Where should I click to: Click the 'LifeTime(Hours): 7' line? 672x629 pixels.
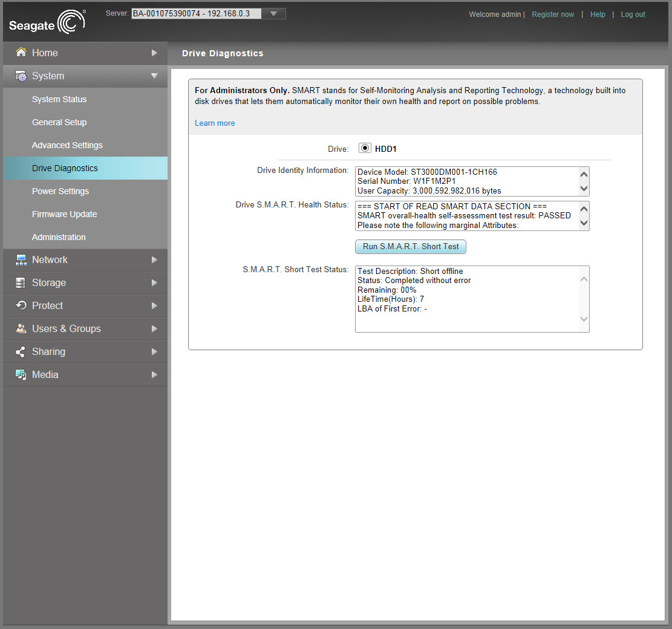(x=391, y=299)
